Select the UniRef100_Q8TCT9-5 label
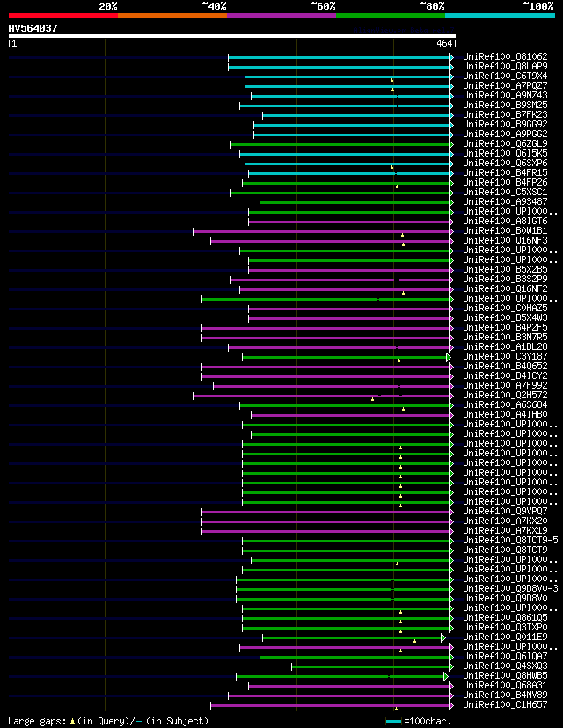Viewport: 563px width, 728px height. pyautogui.click(x=510, y=540)
